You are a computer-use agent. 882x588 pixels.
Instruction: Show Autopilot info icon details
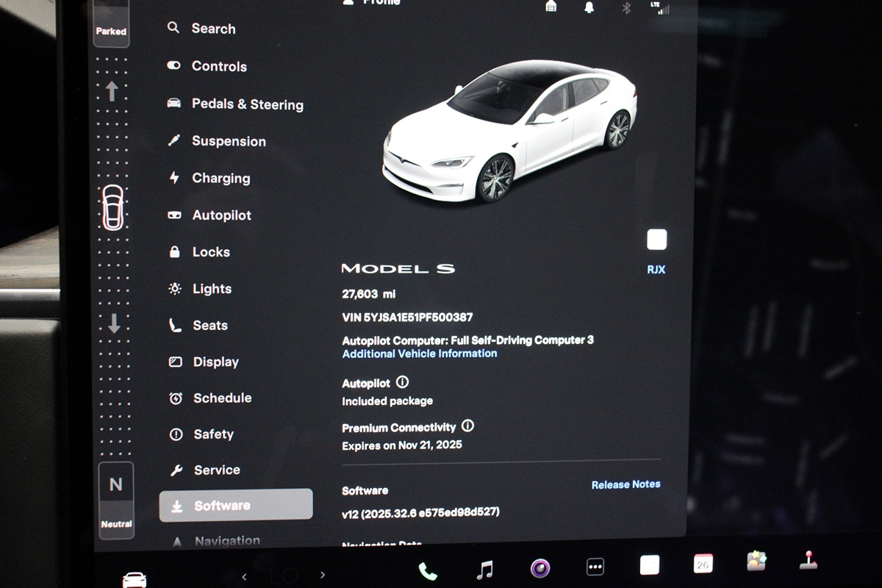[402, 382]
